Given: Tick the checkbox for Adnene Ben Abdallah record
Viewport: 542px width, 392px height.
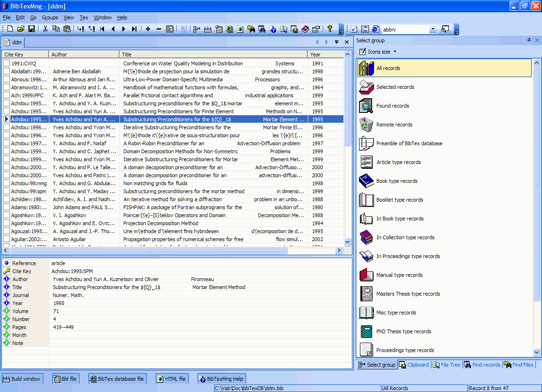Looking at the screenshot, I should click(7, 71).
